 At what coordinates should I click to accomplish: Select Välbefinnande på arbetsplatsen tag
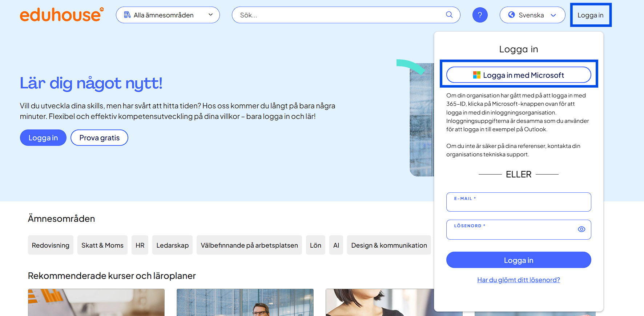(x=249, y=245)
